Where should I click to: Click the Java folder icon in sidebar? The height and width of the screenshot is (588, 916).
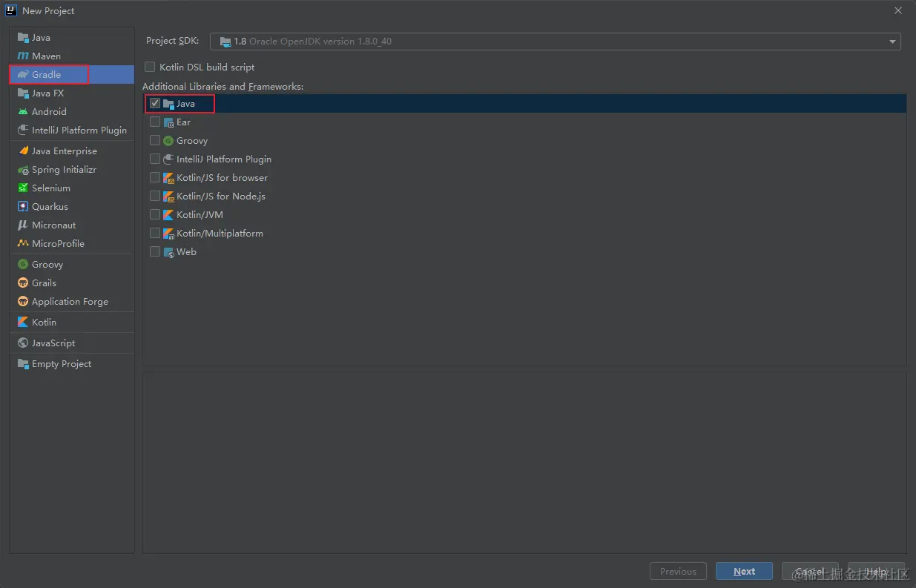point(23,38)
